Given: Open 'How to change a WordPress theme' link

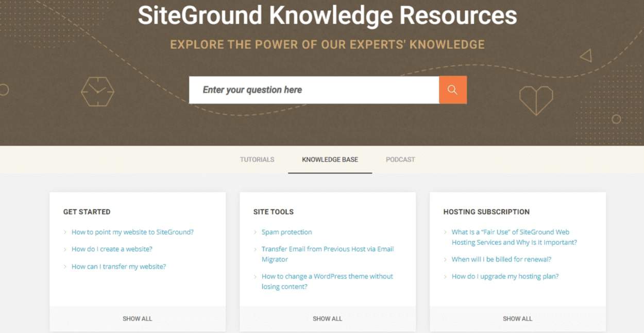Looking at the screenshot, I should pos(327,282).
